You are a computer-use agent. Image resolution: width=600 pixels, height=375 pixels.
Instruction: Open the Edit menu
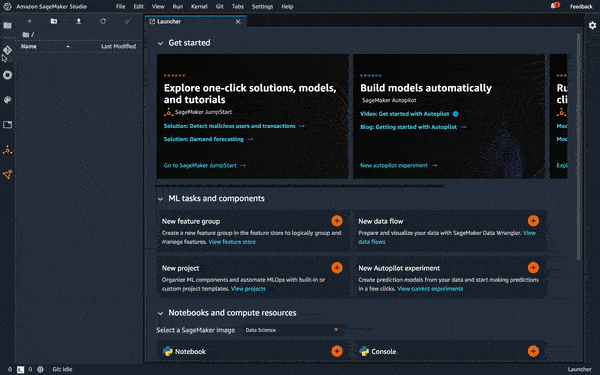[x=139, y=7]
